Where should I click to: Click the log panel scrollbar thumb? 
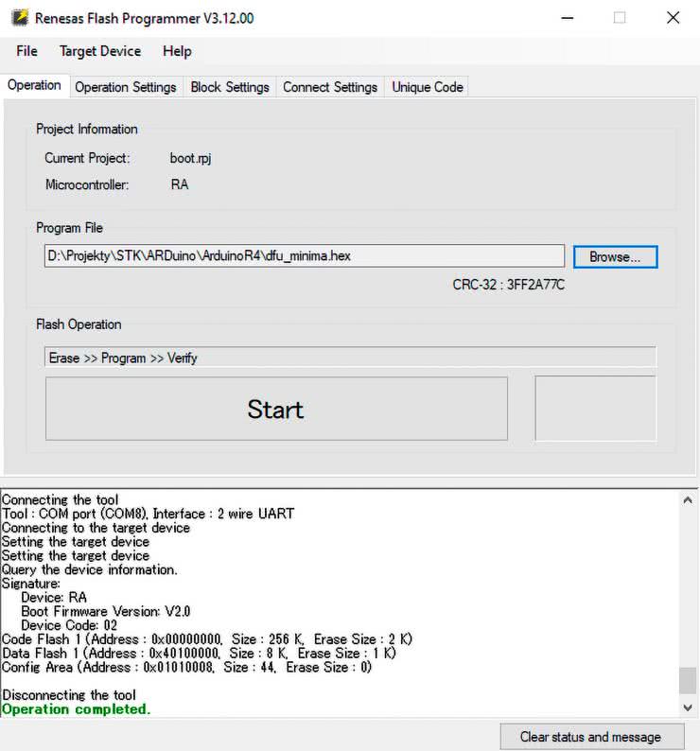coord(688,680)
